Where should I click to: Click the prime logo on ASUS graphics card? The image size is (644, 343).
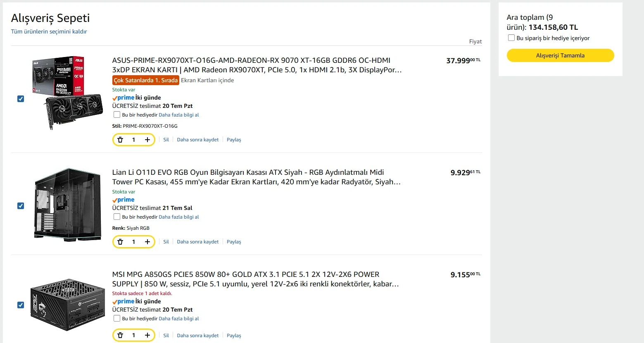[123, 98]
